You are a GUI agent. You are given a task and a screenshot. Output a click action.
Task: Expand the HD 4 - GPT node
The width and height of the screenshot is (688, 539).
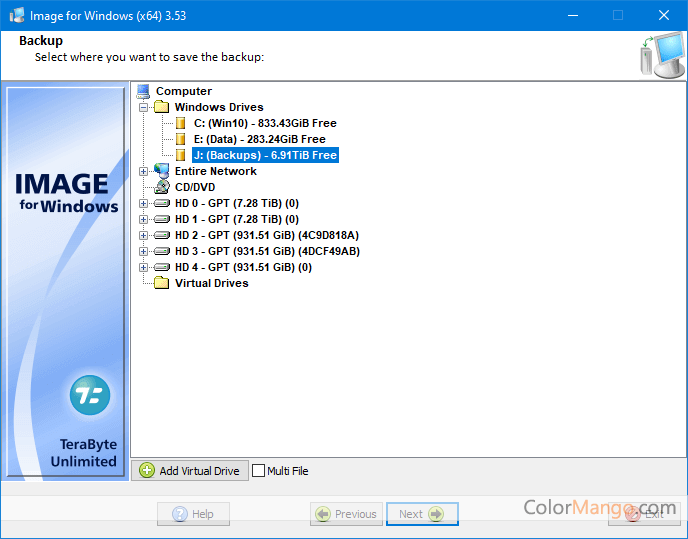(x=143, y=267)
